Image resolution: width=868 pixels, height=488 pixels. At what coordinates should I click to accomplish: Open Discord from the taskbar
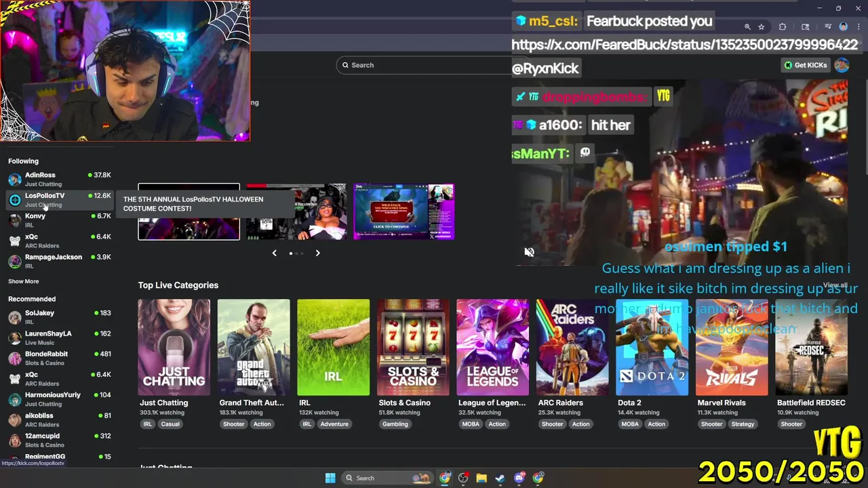[519, 478]
